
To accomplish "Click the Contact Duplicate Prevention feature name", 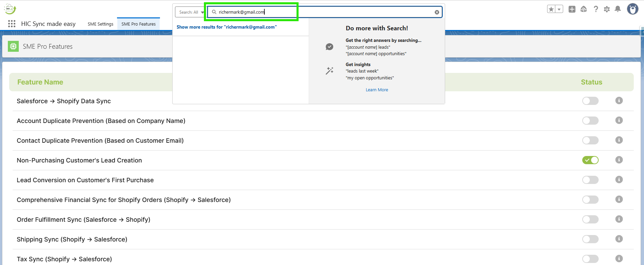I will pyautogui.click(x=100, y=141).
